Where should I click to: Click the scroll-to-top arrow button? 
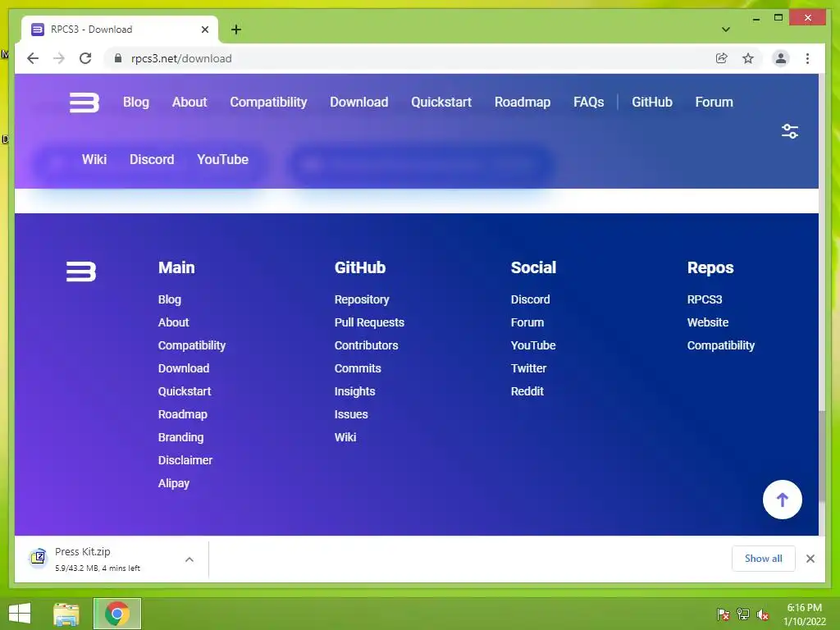[782, 500]
